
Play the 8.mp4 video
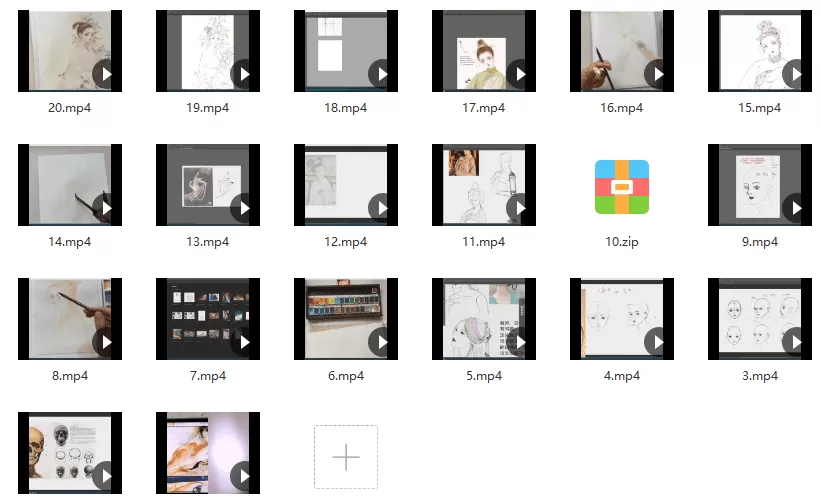[x=106, y=342]
